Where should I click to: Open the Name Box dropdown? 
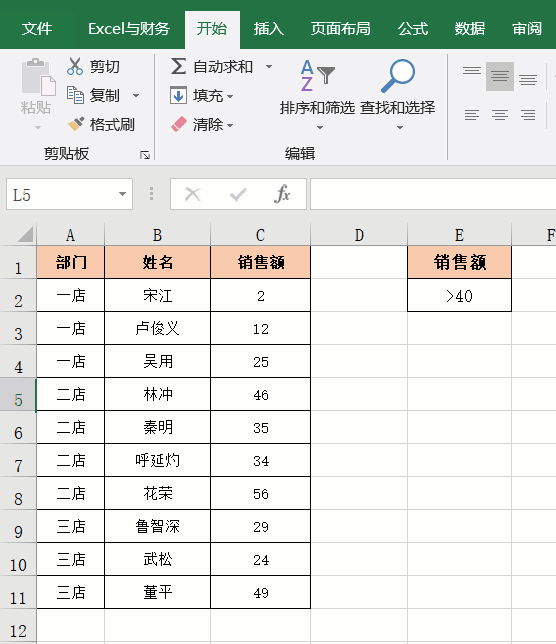[x=122, y=194]
